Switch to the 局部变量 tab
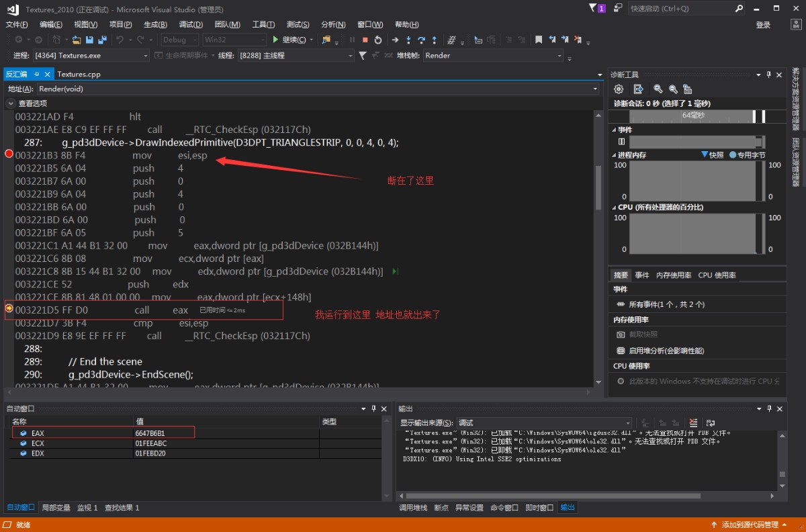 pyautogui.click(x=56, y=508)
